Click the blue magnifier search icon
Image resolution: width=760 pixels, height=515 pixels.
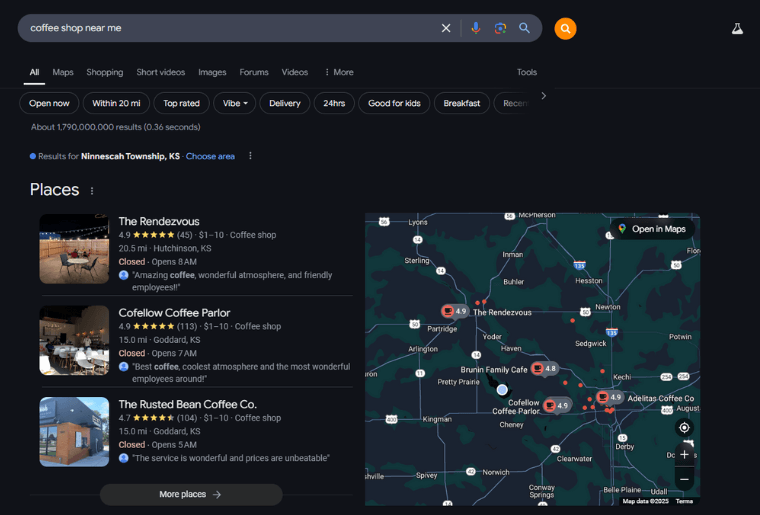tap(524, 28)
